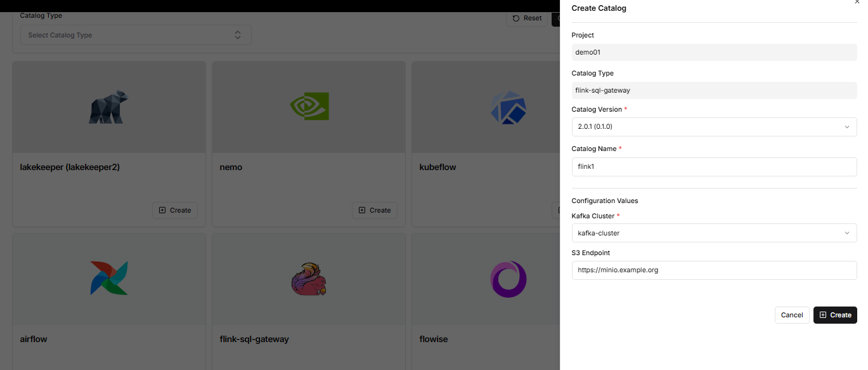Confirm with the black Create button
Image resolution: width=868 pixels, height=370 pixels.
tap(835, 315)
